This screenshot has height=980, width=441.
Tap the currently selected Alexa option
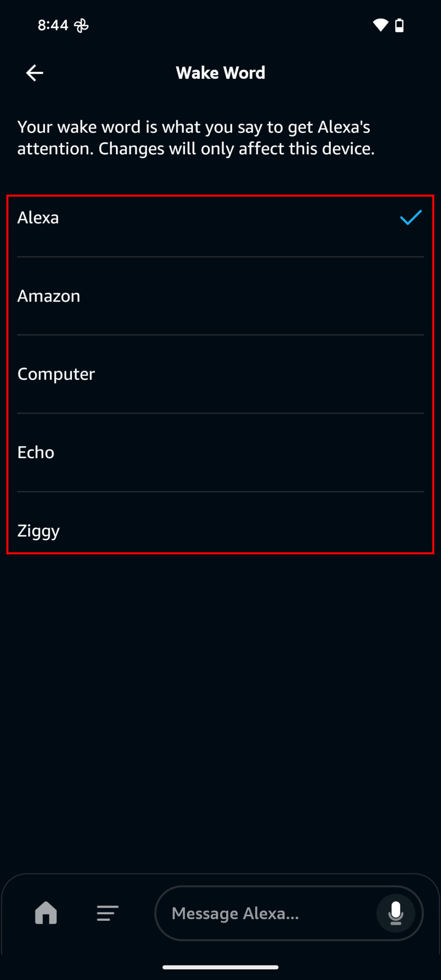click(x=38, y=218)
